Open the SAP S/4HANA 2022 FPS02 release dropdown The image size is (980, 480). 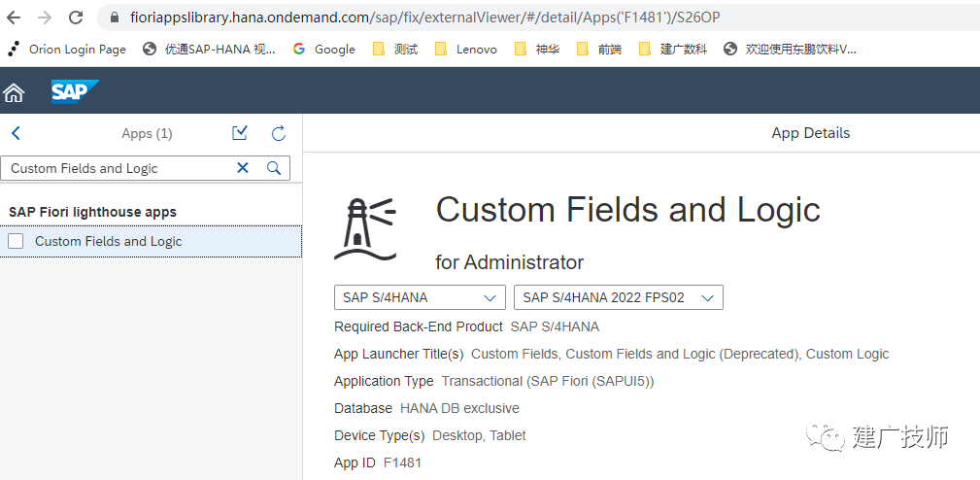point(618,297)
